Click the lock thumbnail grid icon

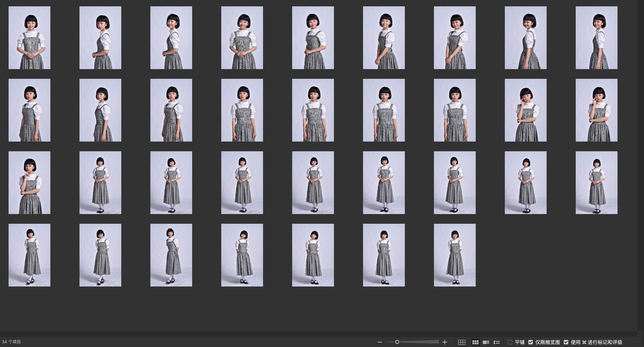coord(462,342)
